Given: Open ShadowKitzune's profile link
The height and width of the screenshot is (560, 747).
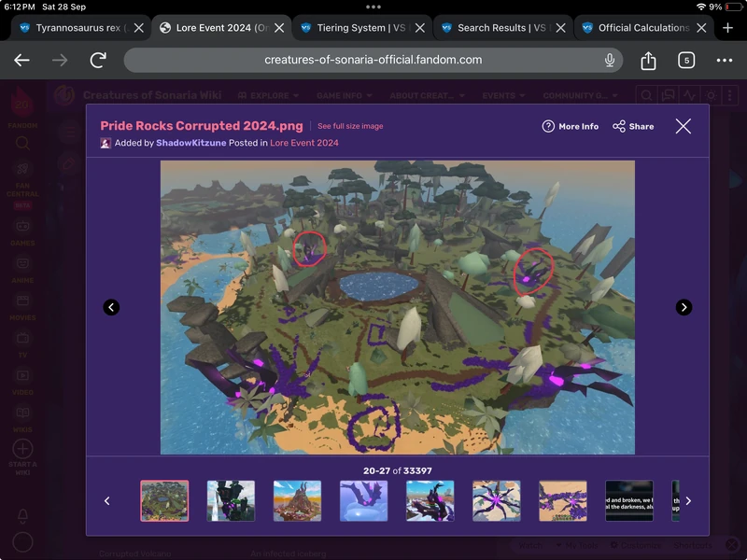Looking at the screenshot, I should pyautogui.click(x=191, y=143).
